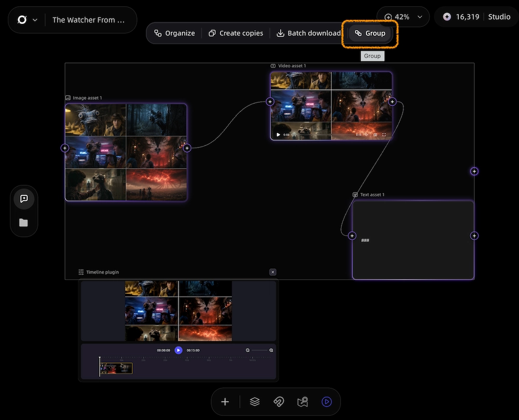Open the add comment chat icon
The width and height of the screenshot is (519, 420).
click(x=24, y=199)
